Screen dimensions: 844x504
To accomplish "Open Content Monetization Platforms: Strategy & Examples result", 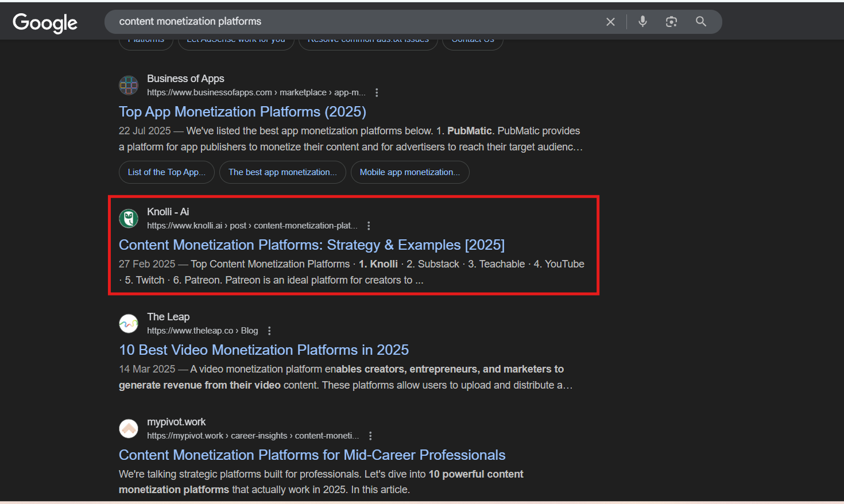I will point(312,245).
